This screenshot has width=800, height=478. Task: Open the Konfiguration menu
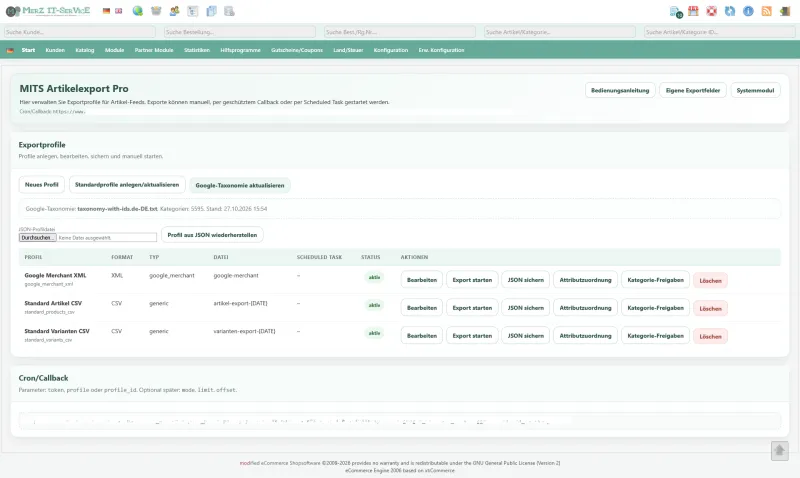[391, 50]
